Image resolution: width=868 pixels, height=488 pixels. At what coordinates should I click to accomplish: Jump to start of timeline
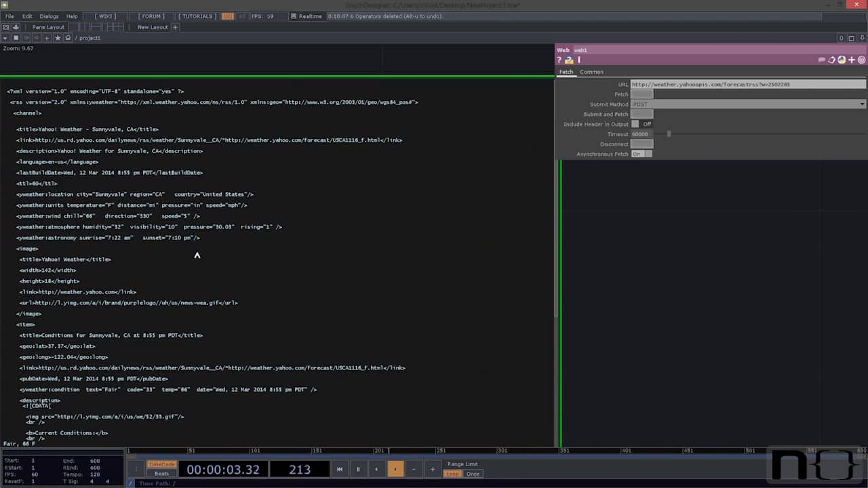coord(340,469)
